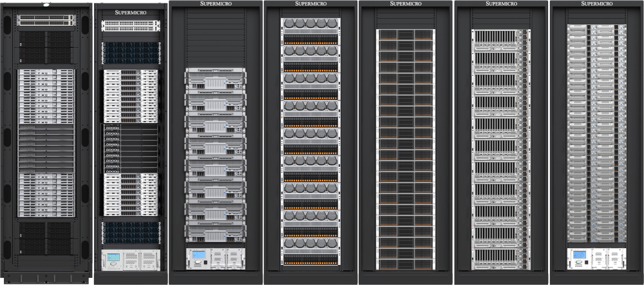Click the top 4U GPU server in the third rack
This screenshot has height=285, width=644.
[x=215, y=79]
